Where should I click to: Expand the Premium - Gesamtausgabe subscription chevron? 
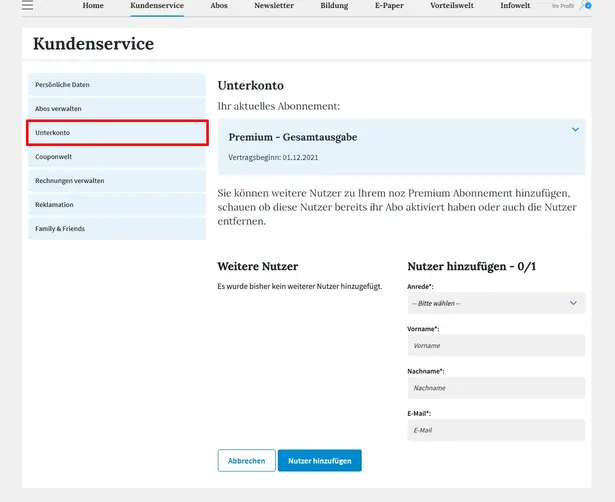[x=575, y=130]
